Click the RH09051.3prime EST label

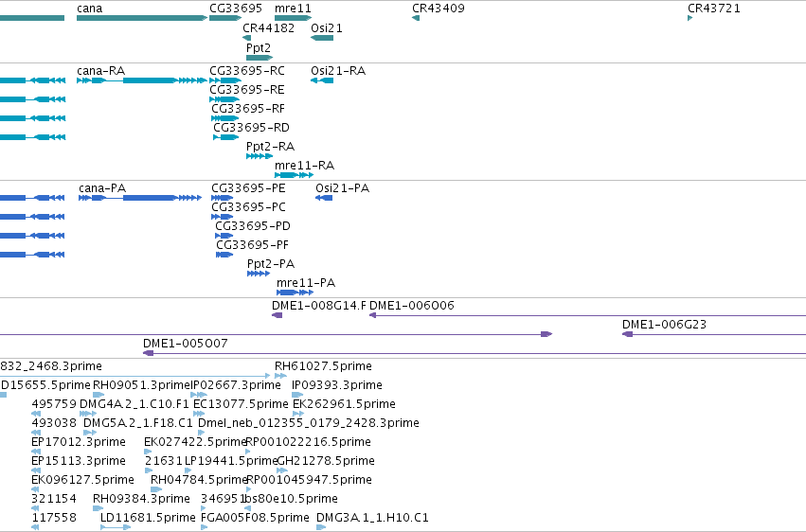[x=142, y=385]
